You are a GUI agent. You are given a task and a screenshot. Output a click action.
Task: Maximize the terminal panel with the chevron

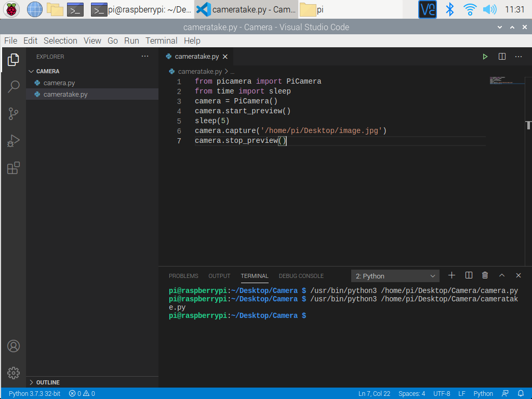point(502,275)
